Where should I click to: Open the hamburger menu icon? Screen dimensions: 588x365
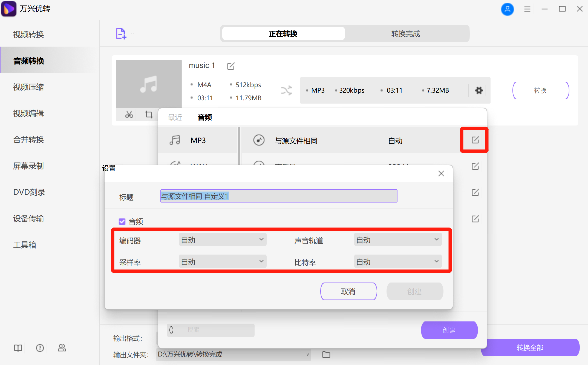[527, 9]
